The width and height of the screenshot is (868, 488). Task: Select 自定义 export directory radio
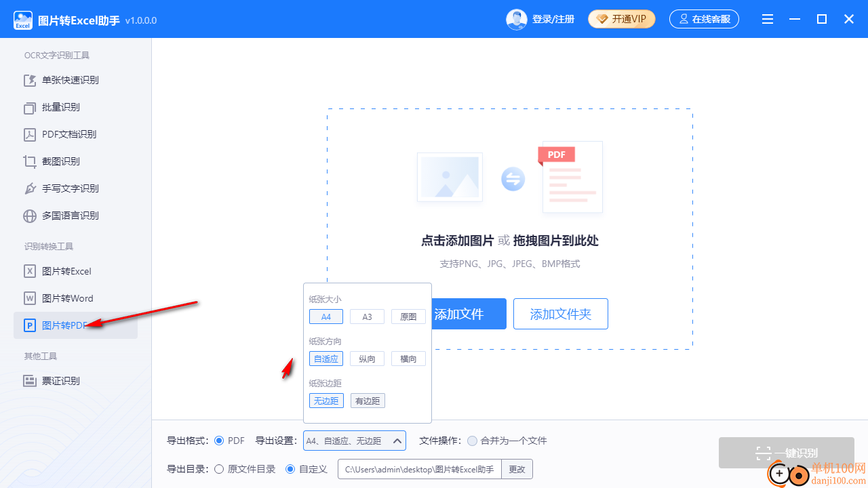point(290,469)
